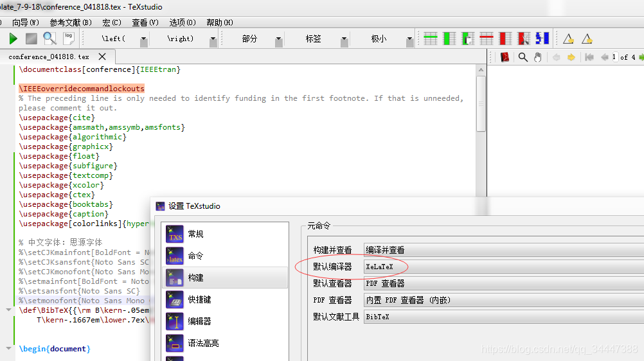The image size is (644, 361).
Task: Jump to first page in PDF viewer
Action: 589,57
